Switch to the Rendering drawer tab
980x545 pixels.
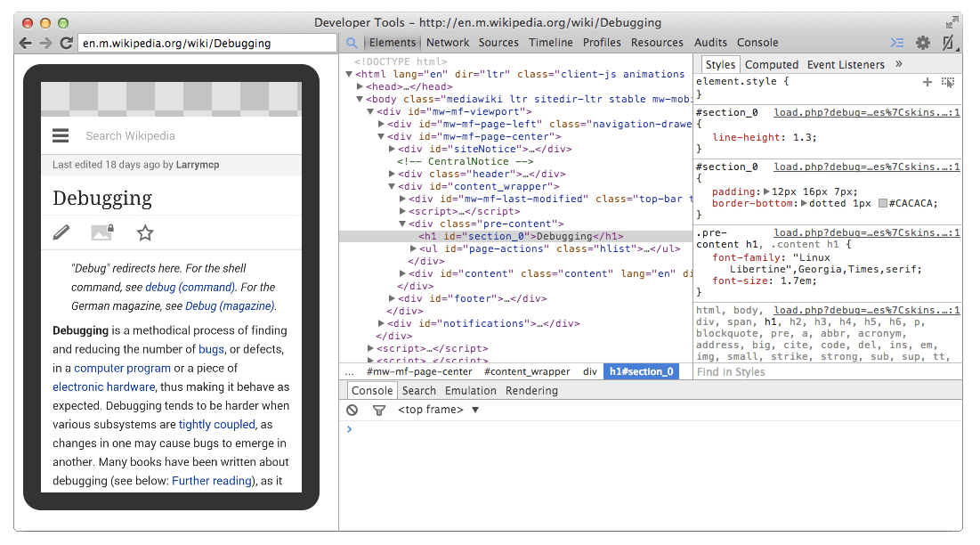click(531, 391)
